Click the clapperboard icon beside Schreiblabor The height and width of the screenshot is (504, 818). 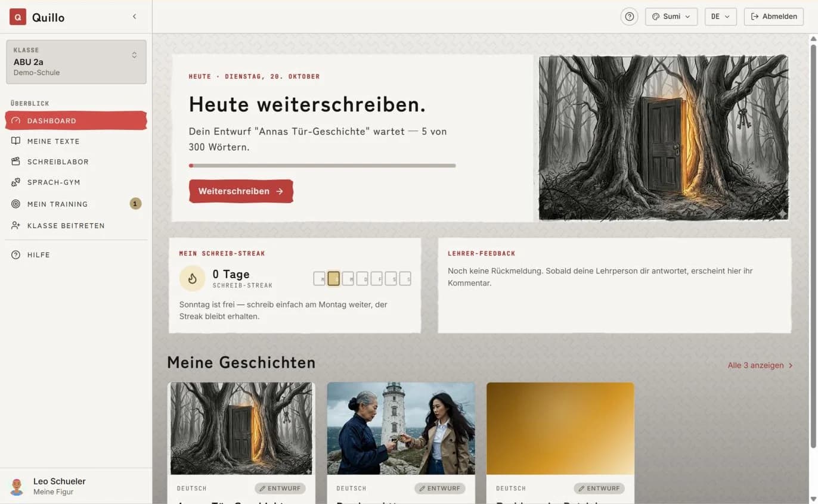click(x=16, y=161)
